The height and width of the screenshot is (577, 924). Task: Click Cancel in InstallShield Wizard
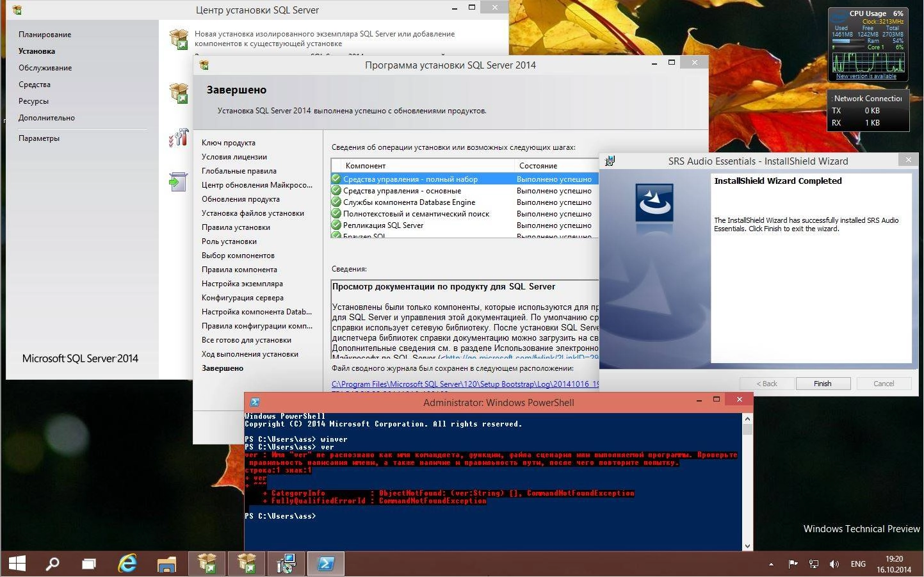tap(884, 384)
